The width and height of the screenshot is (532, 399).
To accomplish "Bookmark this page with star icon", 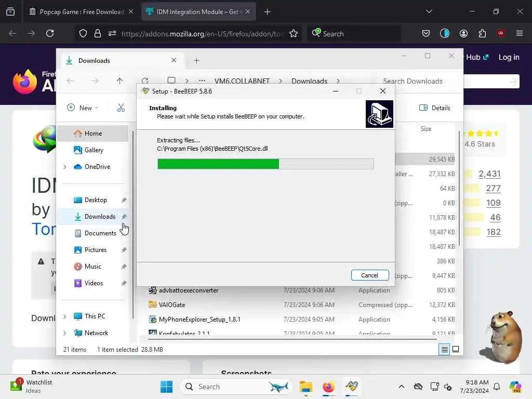I will coord(294,33).
